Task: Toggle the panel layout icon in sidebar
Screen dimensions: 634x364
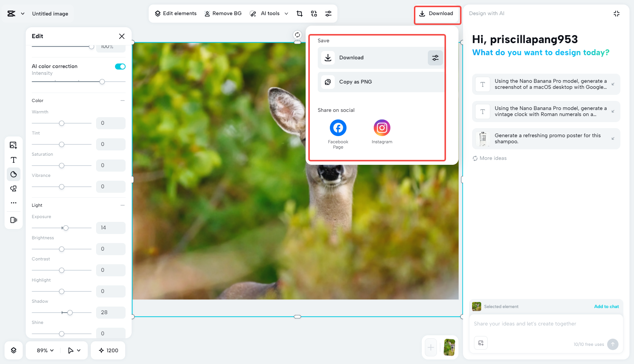Action: (x=14, y=220)
